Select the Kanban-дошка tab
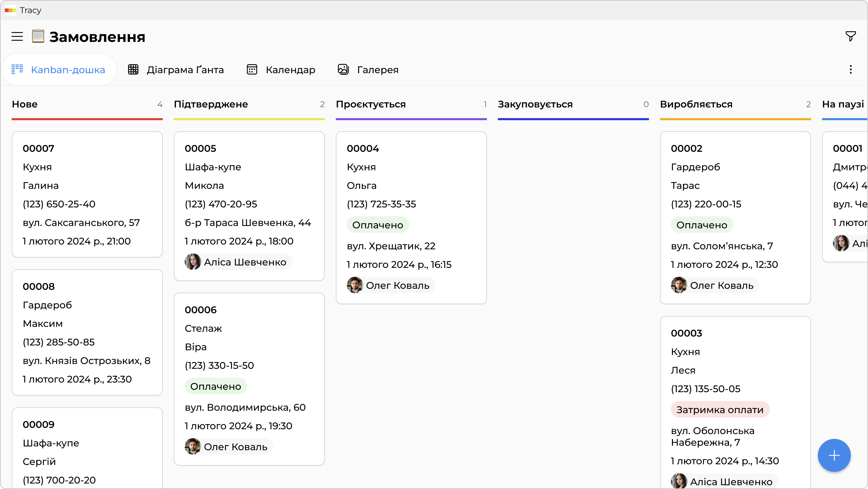 point(58,70)
